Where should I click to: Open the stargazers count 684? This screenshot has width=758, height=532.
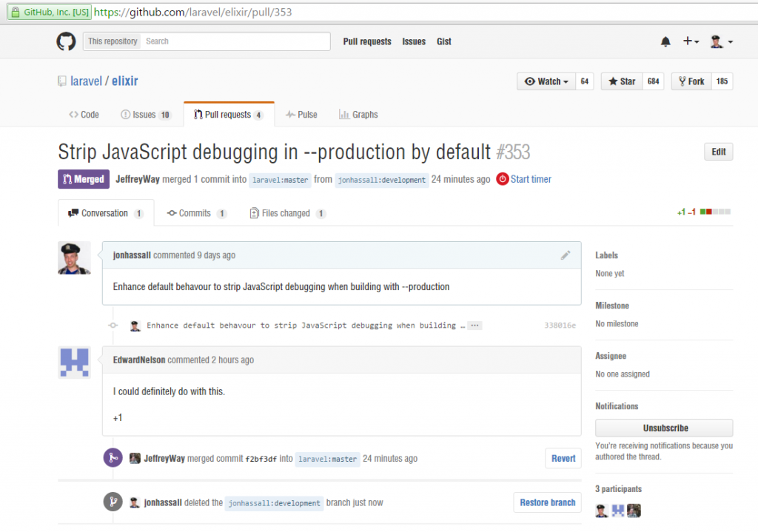653,81
